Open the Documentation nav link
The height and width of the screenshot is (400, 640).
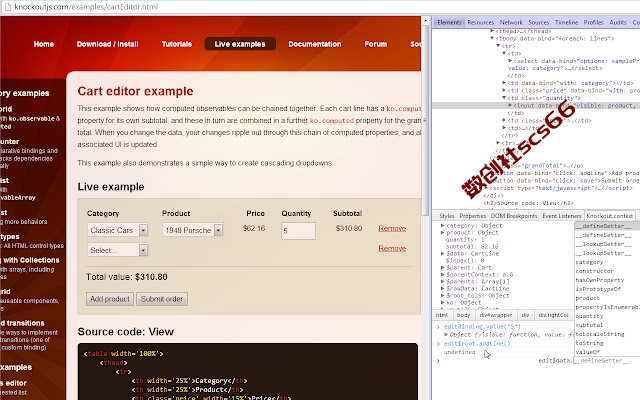[315, 44]
